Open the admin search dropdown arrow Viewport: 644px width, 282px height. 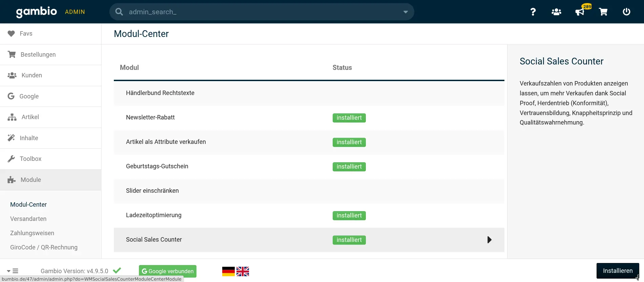coord(406,12)
